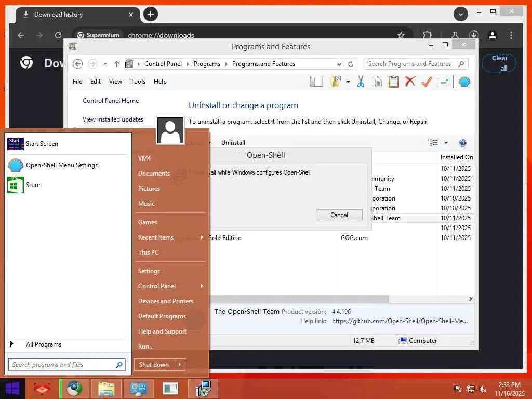The height and width of the screenshot is (399, 532).
Task: Click the Change your view icon
Action: (434, 143)
